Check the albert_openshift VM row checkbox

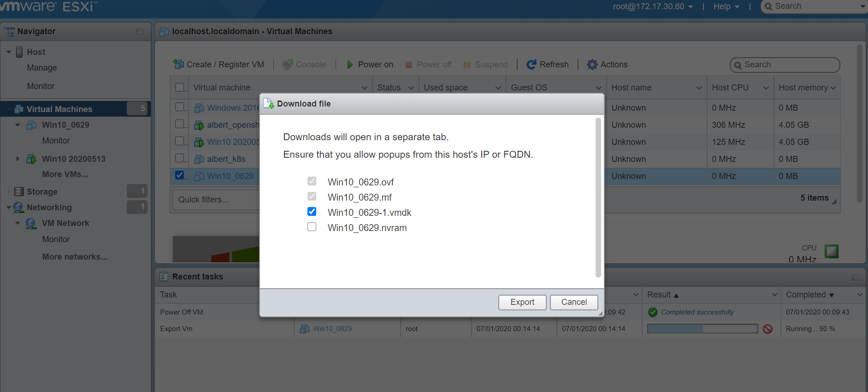[180, 124]
